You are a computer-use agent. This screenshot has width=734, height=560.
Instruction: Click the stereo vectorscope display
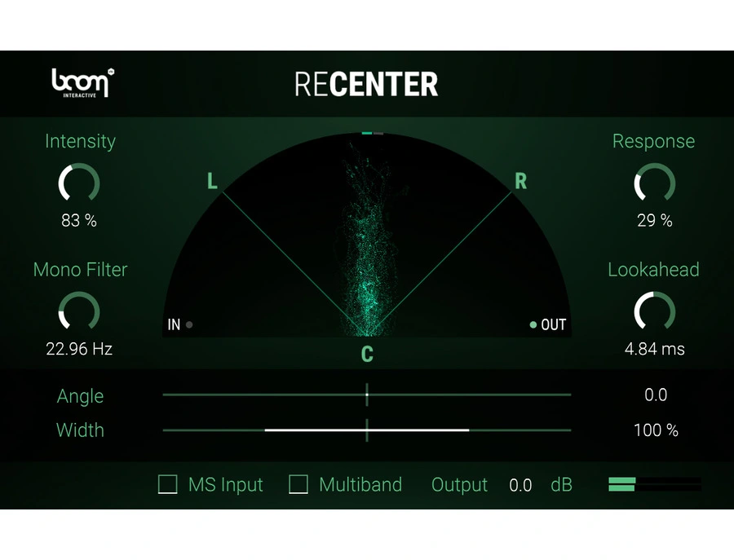367,235
